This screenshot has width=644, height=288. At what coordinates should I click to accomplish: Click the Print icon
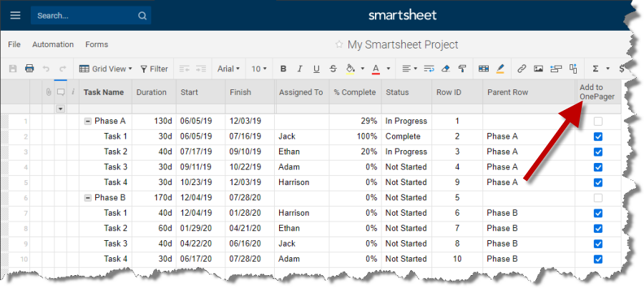[x=29, y=69]
